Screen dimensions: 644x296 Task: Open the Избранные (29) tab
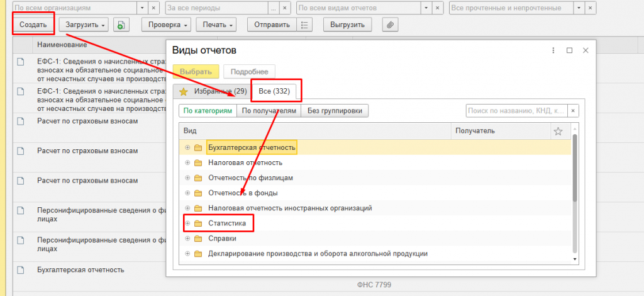[213, 91]
